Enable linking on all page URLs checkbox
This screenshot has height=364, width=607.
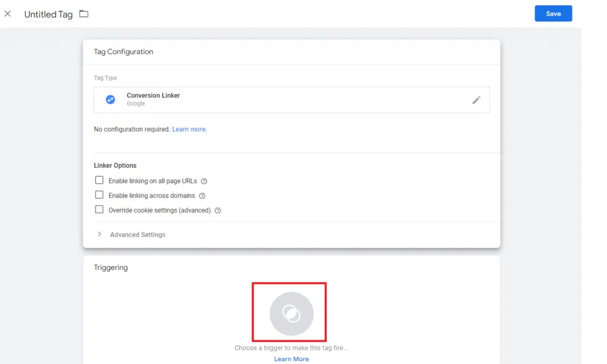(x=100, y=181)
